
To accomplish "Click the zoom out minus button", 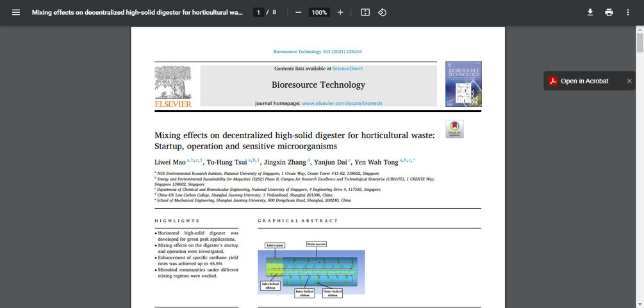I will click(298, 12).
